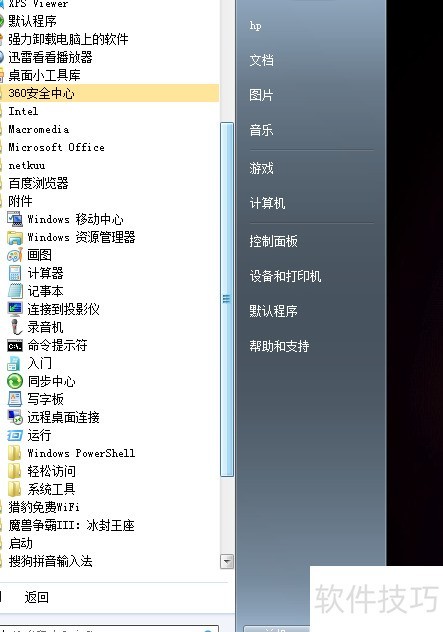Screen dimensions: 443x632
Task: Open 控制面板 from the right pane
Action: (x=273, y=241)
